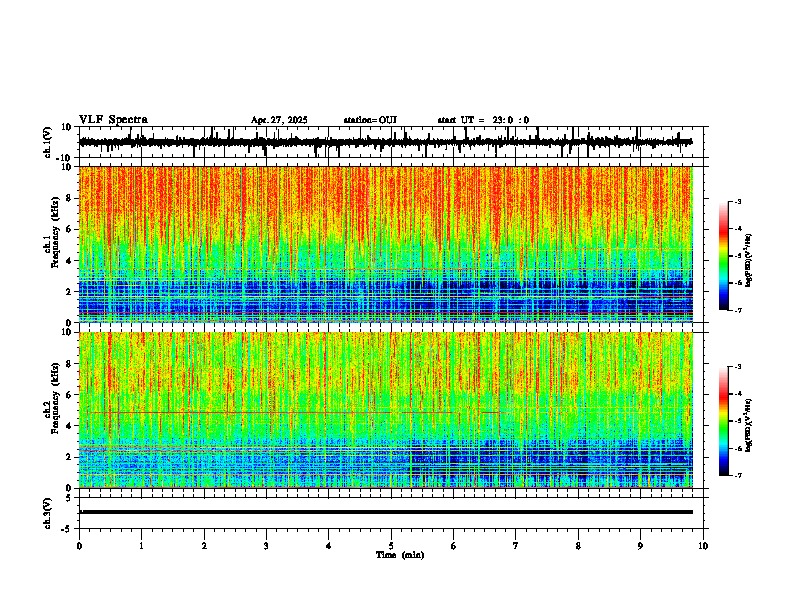Click the "8" kHz tick on ch.1 spectrogram
The width and height of the screenshot is (792, 612).
click(70, 198)
